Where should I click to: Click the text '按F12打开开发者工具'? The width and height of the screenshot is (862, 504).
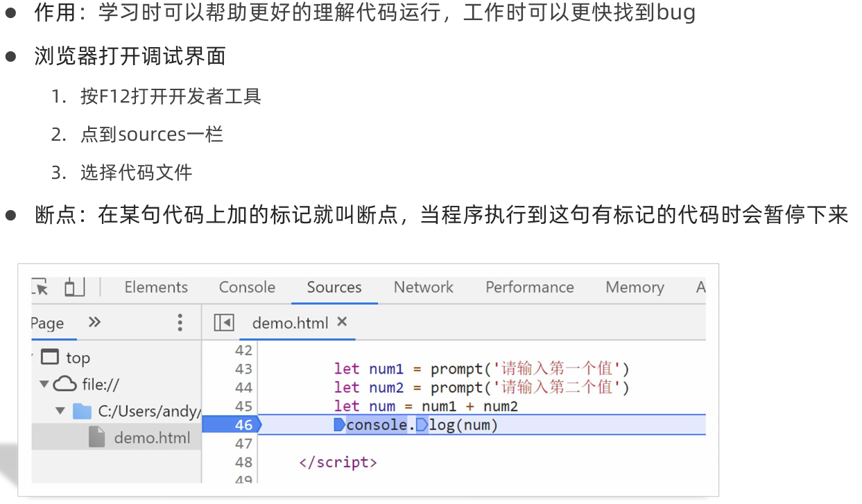(171, 96)
